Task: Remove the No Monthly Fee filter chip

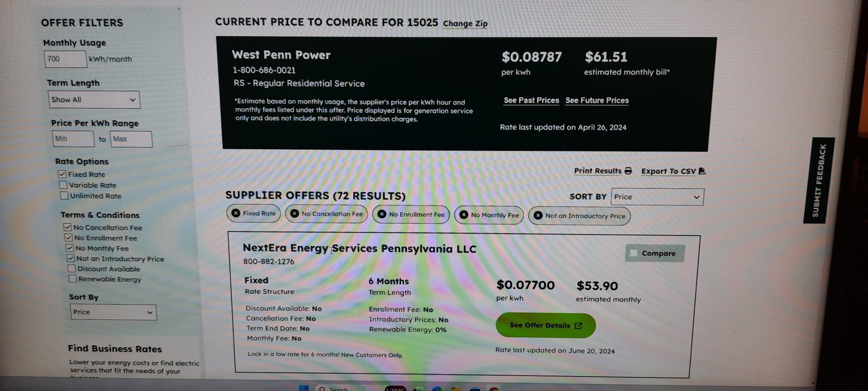Action: [x=464, y=215]
